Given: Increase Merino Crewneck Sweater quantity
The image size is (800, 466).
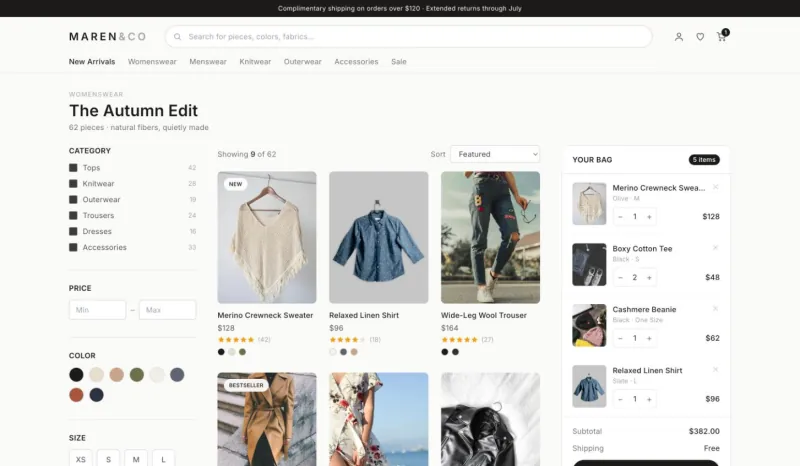Looking at the screenshot, I should (x=649, y=217).
